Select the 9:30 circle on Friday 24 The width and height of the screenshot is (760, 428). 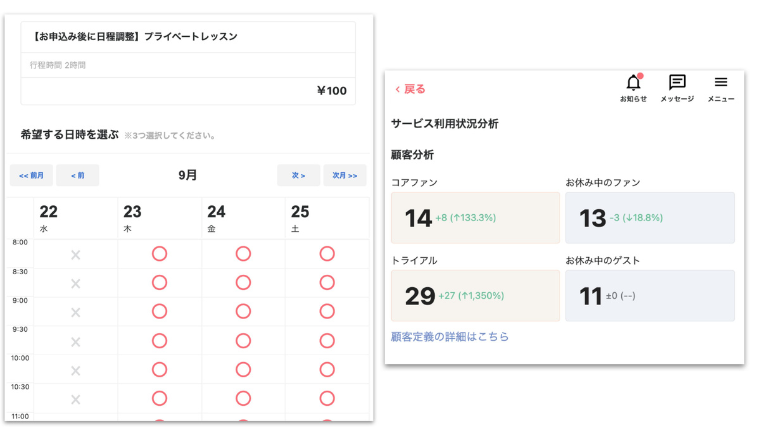coord(243,341)
